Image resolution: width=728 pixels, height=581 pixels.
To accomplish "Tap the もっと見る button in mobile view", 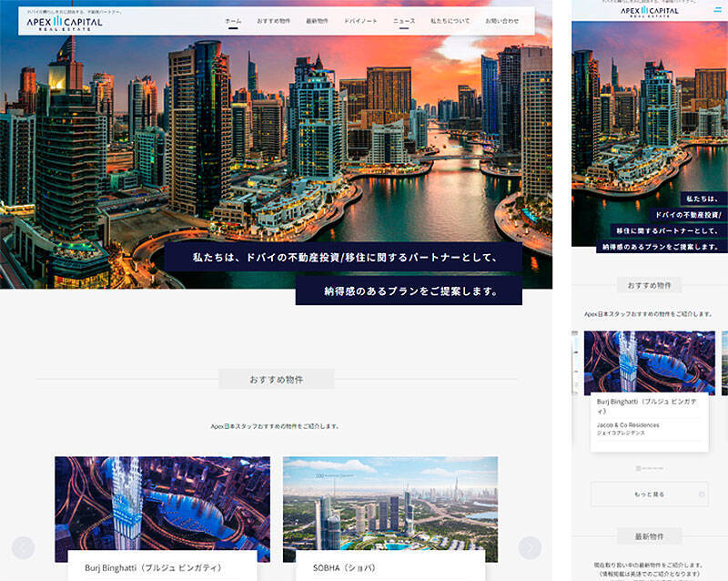I will tap(650, 494).
